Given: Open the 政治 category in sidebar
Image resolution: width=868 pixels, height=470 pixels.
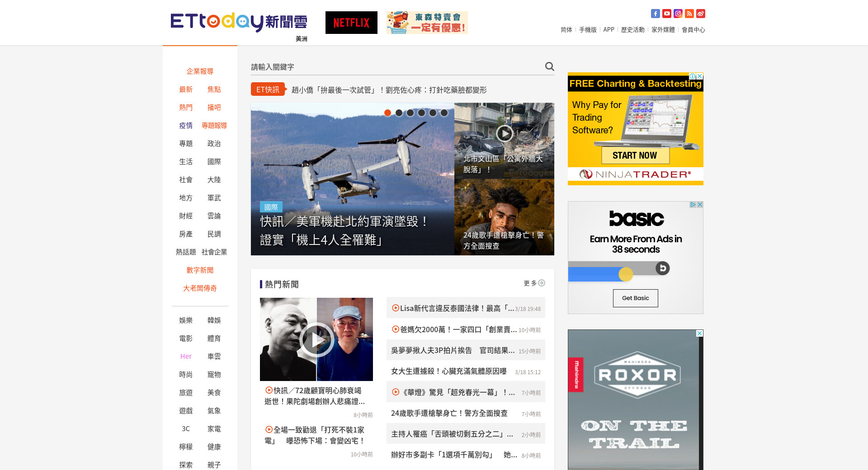Looking at the screenshot, I should point(214,144).
